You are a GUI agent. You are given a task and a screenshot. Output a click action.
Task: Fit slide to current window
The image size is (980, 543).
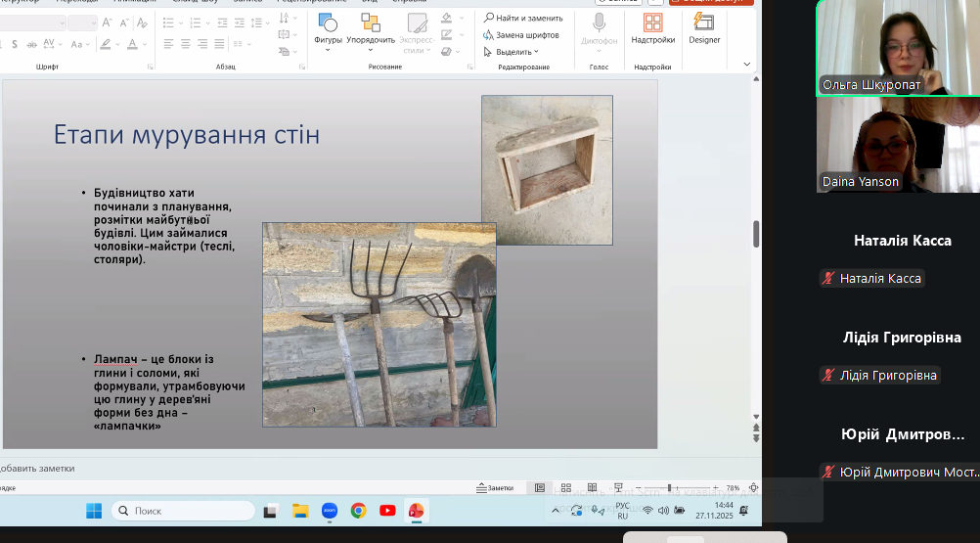pos(753,487)
